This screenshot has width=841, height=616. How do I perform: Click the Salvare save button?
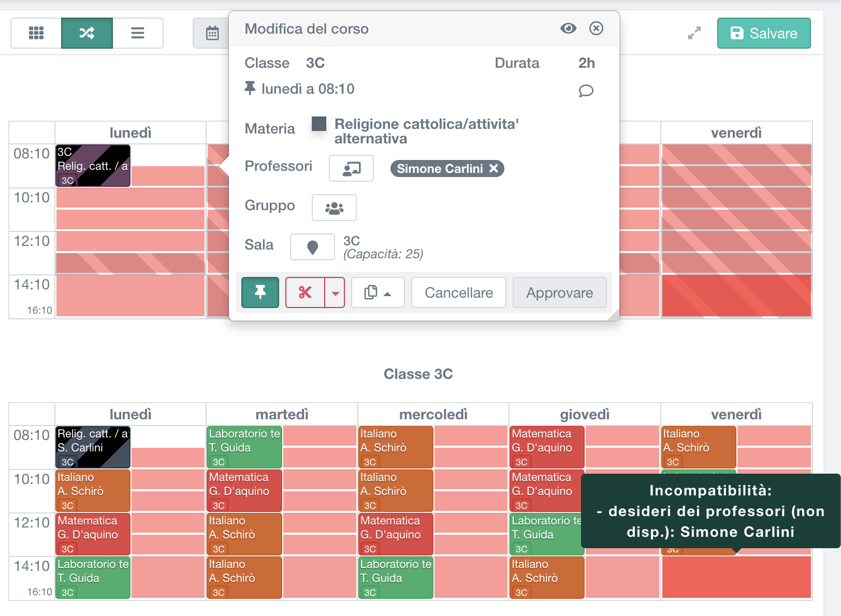[763, 33]
